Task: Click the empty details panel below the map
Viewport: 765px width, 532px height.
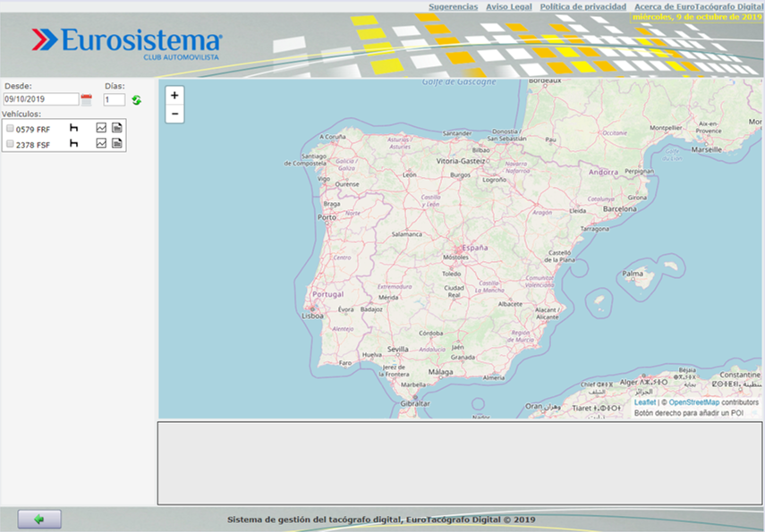Action: [460, 463]
